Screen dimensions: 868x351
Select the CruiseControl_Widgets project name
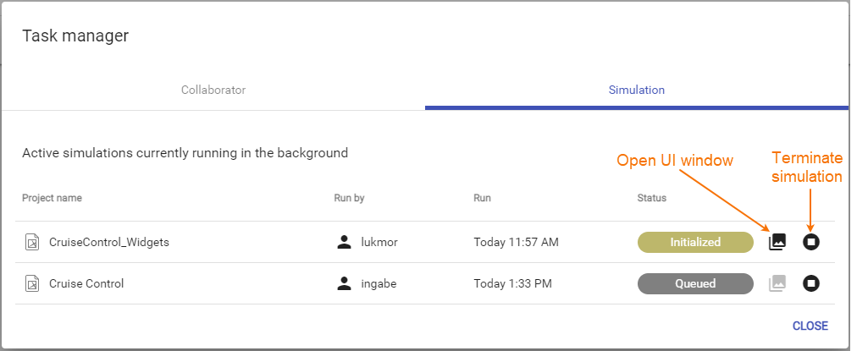[x=109, y=242]
